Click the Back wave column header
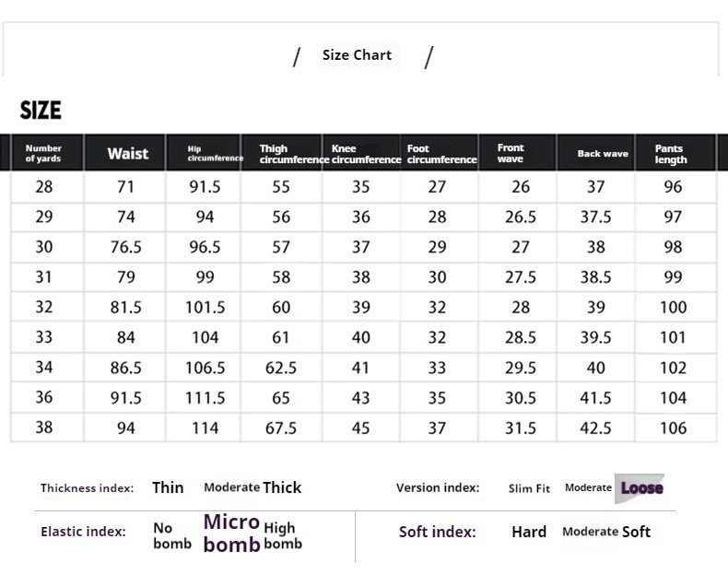 tap(603, 154)
